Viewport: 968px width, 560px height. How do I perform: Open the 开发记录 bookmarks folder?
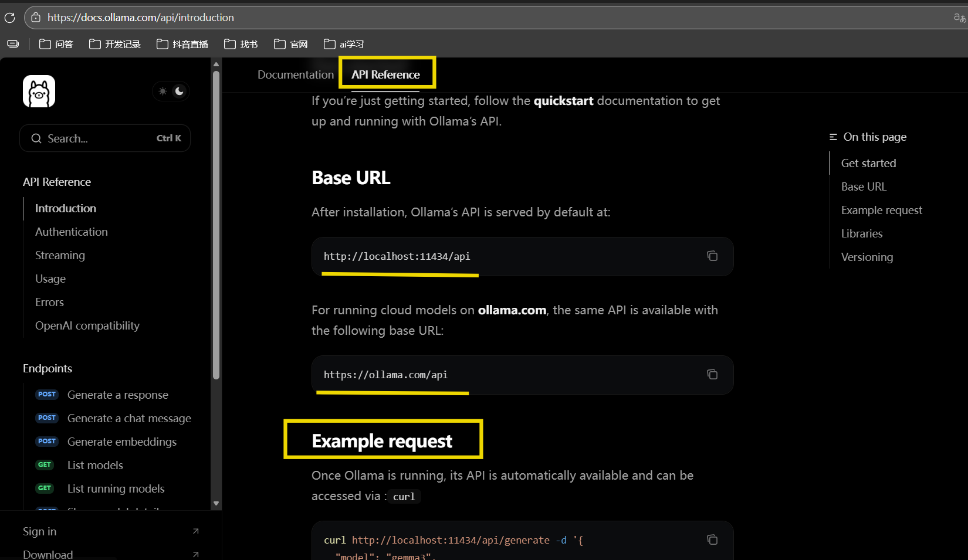115,44
